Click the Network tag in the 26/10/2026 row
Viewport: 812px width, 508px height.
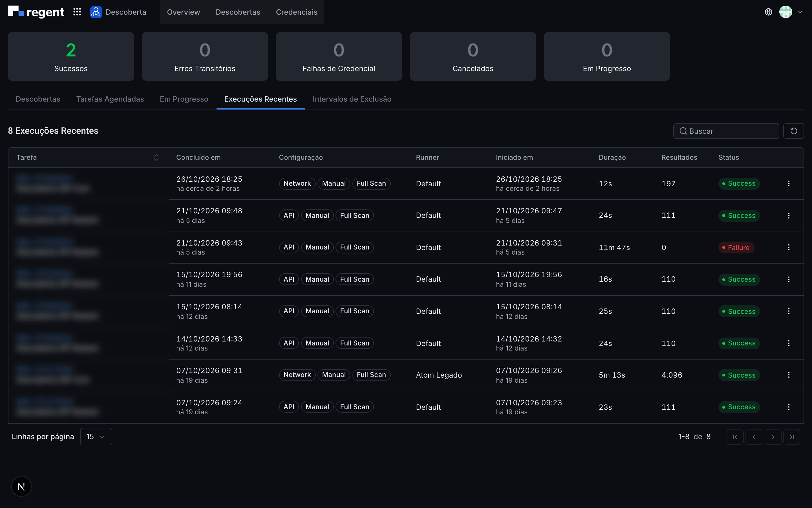click(x=297, y=183)
